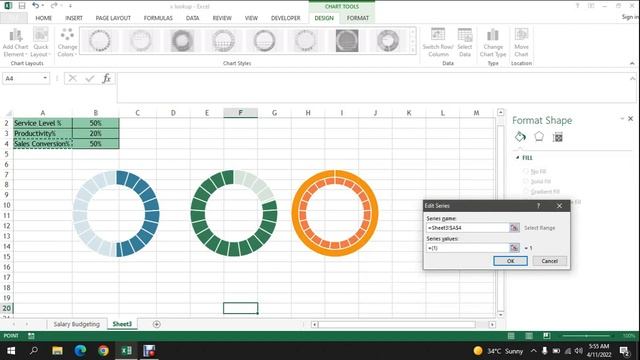
Task: Cancel formula entry with X icon
Action: click(x=73, y=78)
